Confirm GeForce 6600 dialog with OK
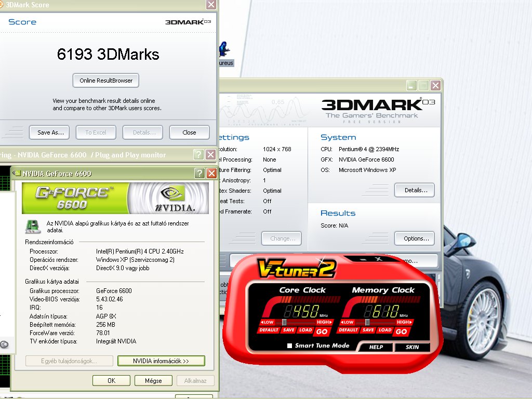 tap(111, 381)
